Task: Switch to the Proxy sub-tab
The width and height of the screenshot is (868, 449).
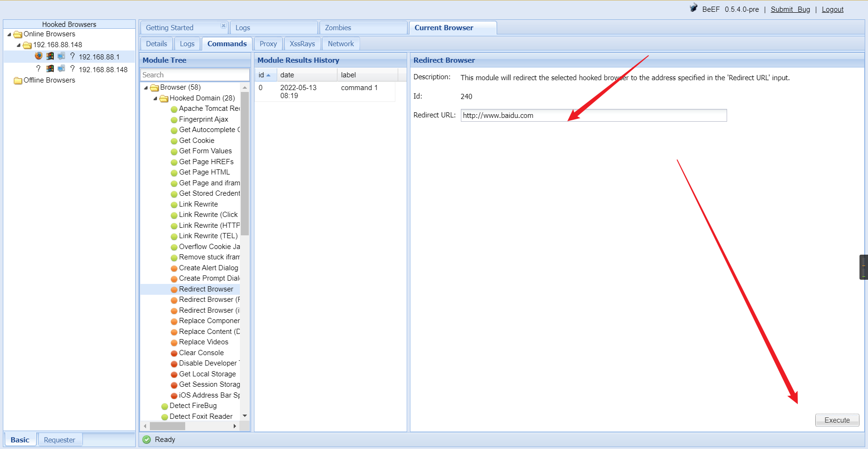Action: tap(268, 44)
